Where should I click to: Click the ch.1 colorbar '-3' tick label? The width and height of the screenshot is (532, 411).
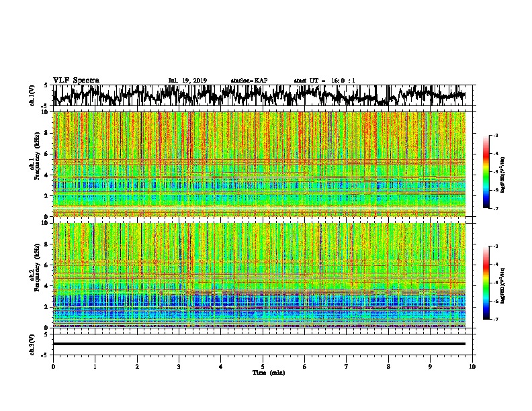coord(495,135)
